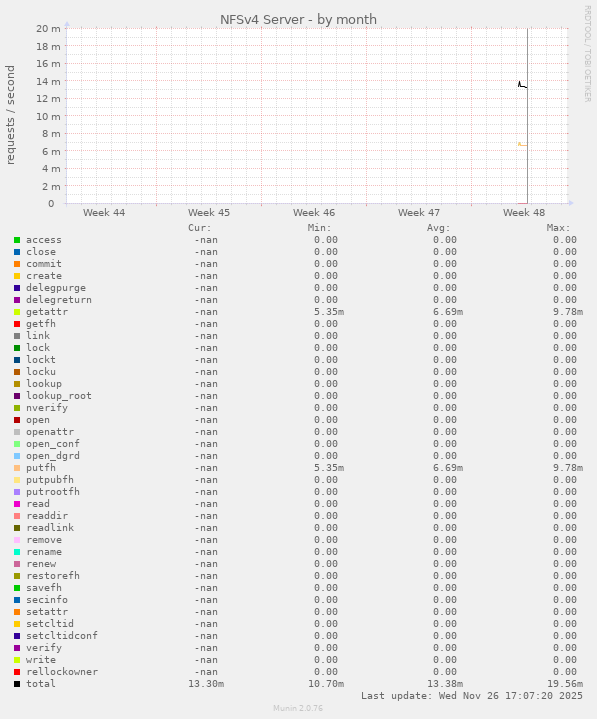Click the 'Max:' column header
Screen dimensions: 597x719
[558, 228]
